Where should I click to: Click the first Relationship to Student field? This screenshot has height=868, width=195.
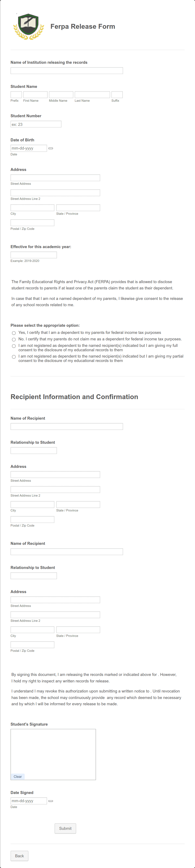coord(34,450)
